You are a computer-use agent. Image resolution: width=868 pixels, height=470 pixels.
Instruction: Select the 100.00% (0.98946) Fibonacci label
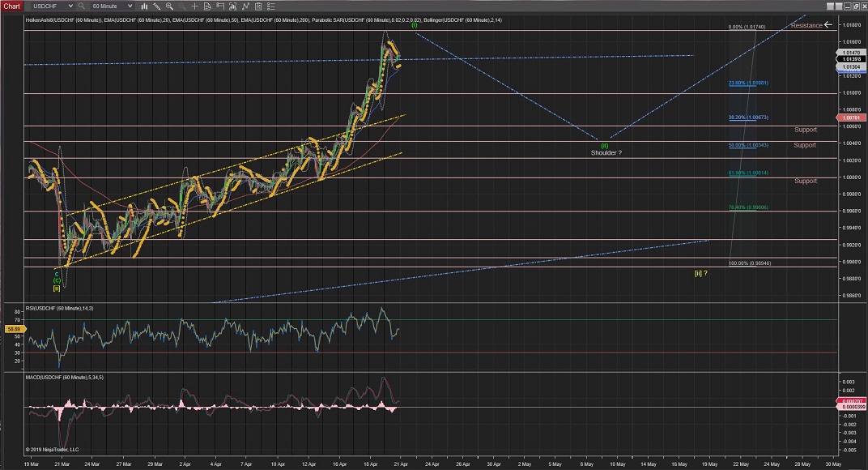[x=750, y=263]
